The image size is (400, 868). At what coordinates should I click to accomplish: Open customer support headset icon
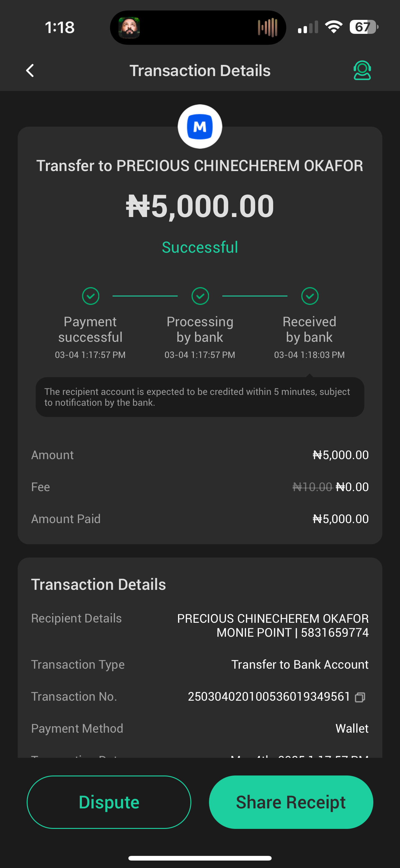pos(362,70)
